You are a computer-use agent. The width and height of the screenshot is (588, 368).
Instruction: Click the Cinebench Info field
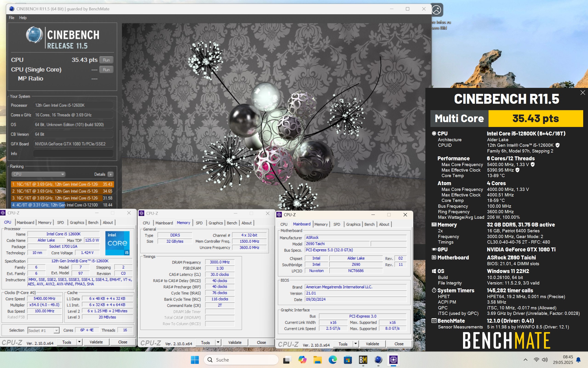(x=73, y=154)
